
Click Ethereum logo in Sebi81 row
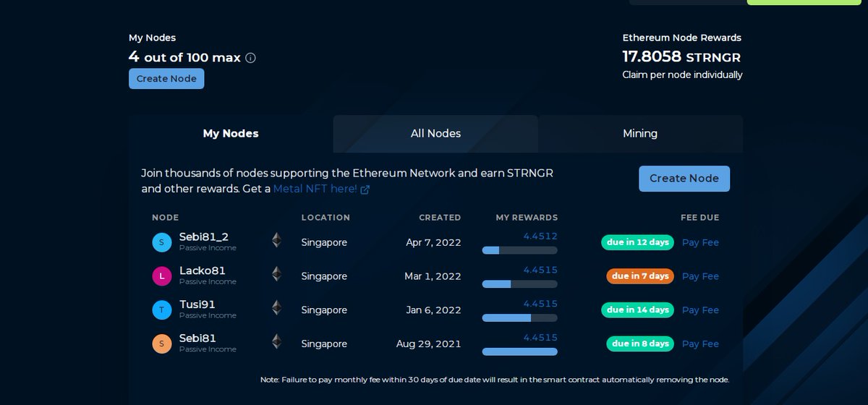coord(276,341)
